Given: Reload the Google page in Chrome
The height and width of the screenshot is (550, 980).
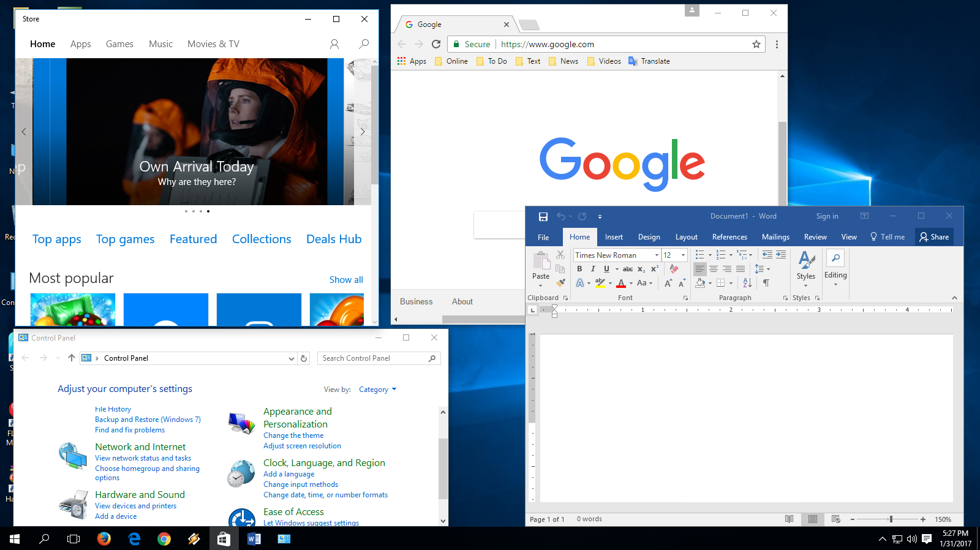Looking at the screenshot, I should (x=436, y=44).
